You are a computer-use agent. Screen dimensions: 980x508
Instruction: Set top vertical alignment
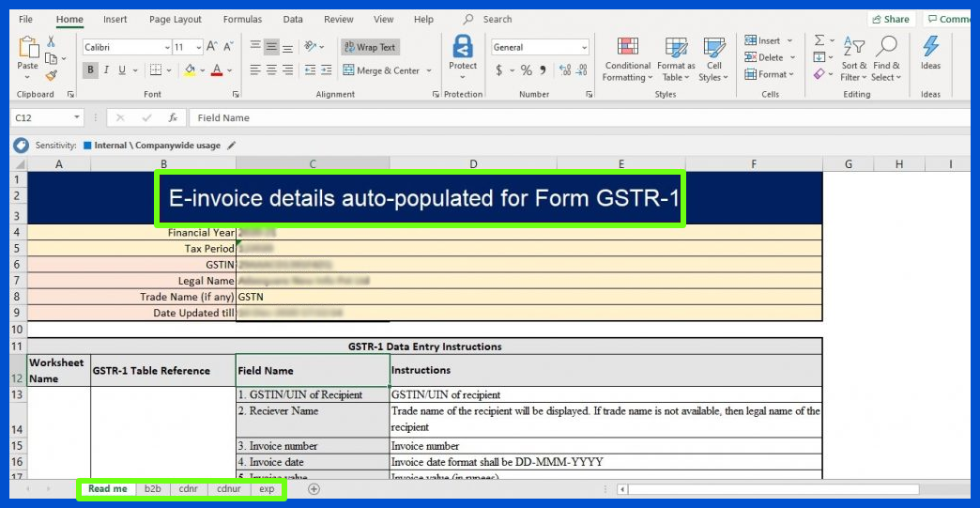point(255,46)
